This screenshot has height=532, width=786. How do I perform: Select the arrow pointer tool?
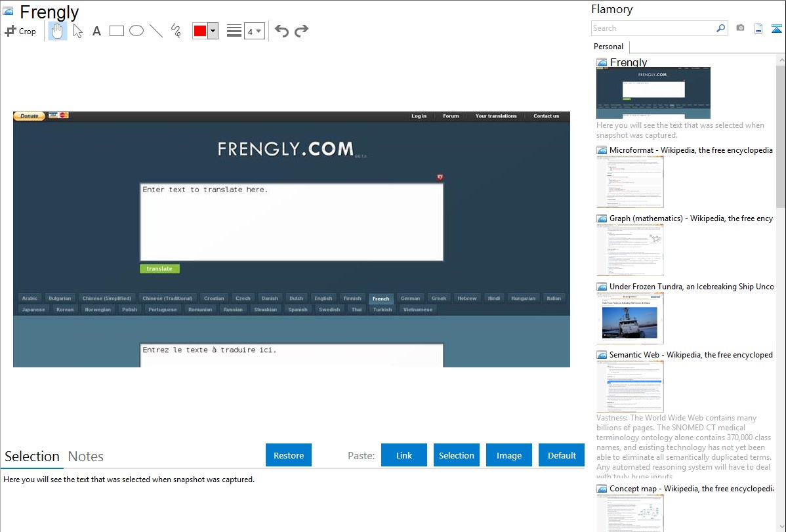pos(77,31)
